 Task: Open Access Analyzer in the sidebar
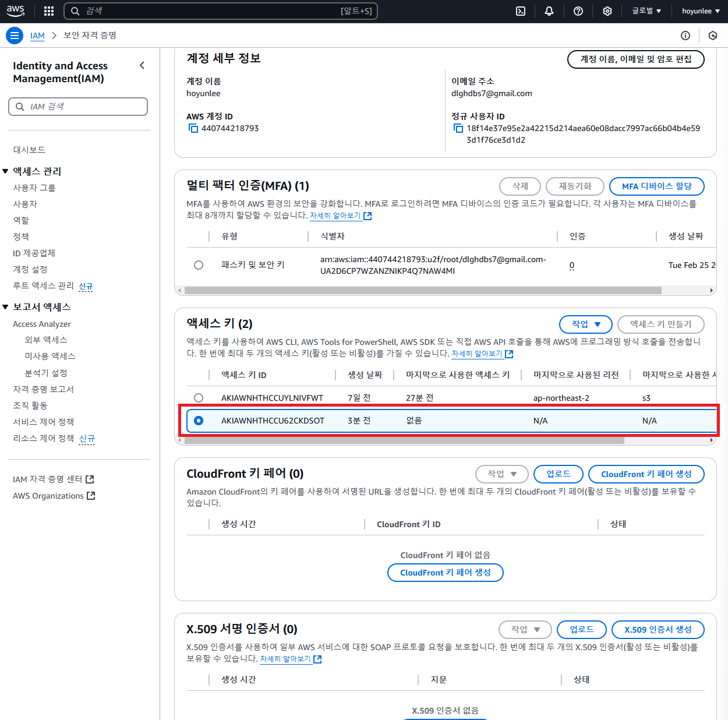tap(42, 324)
